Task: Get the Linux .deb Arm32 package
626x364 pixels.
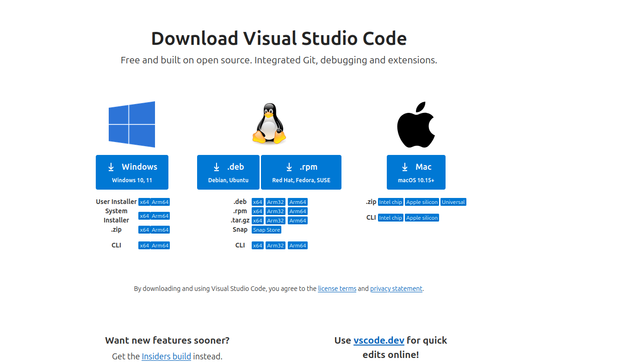Action: [x=275, y=202]
